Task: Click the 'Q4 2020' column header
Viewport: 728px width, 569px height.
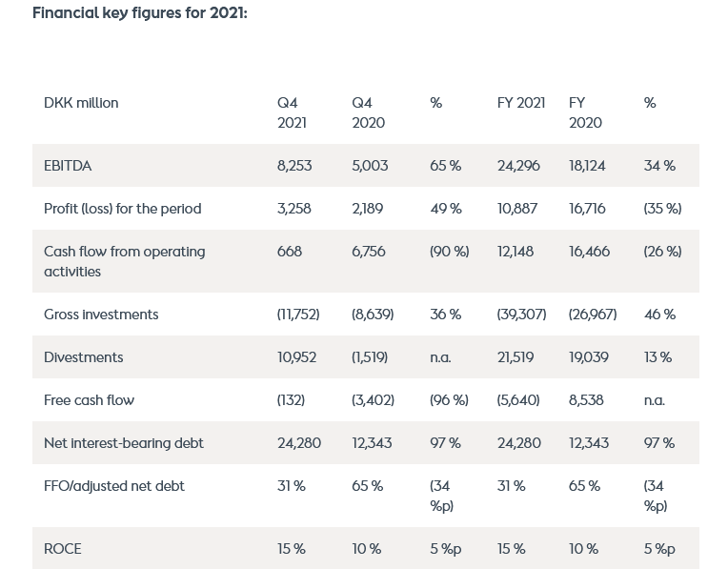Action: pos(368,112)
